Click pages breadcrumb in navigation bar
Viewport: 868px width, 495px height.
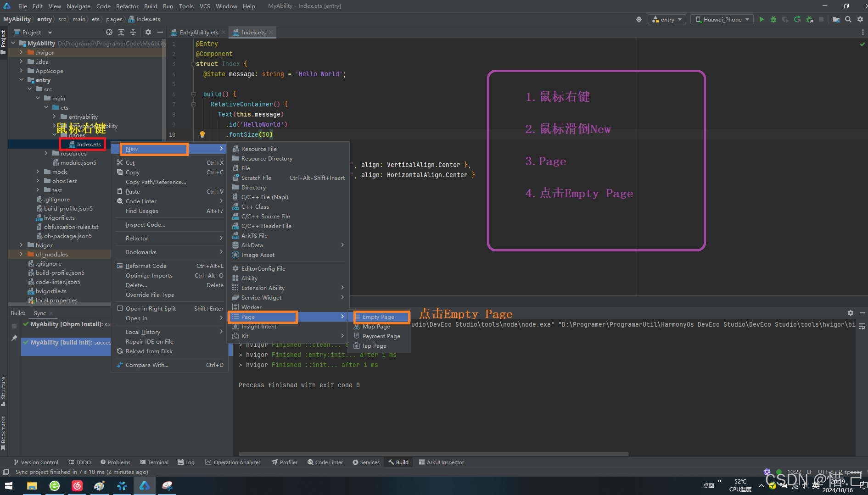(x=114, y=19)
